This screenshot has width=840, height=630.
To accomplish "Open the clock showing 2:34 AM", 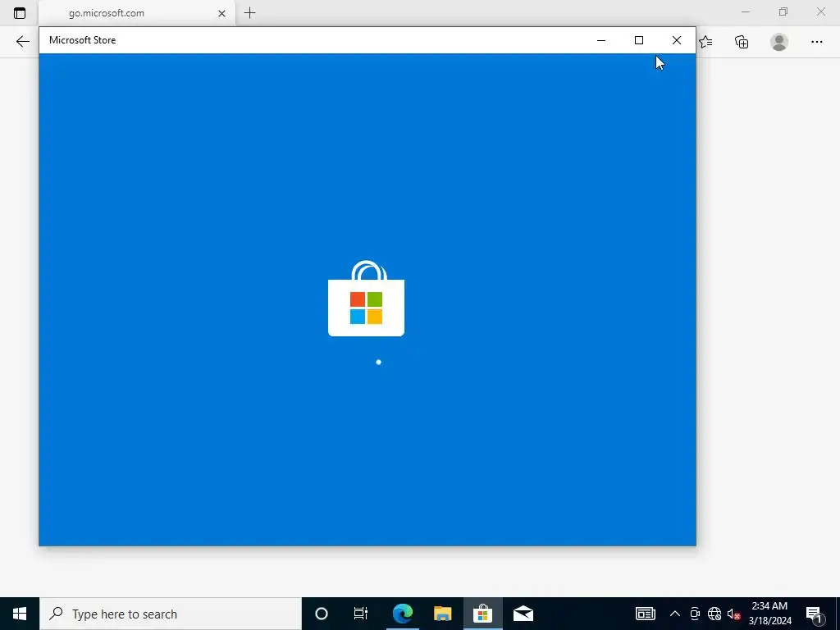I will pos(769,614).
